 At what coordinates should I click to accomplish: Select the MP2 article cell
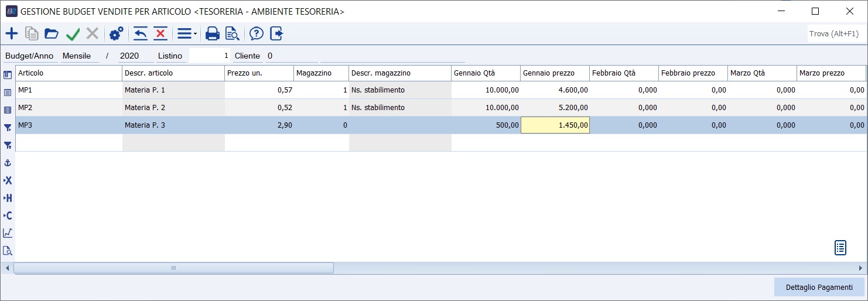(69, 108)
